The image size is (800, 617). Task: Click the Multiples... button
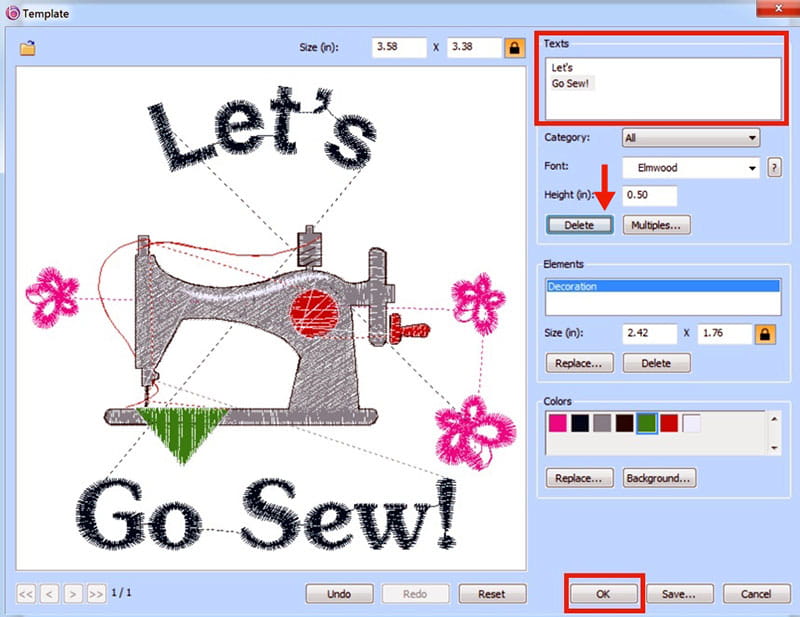tap(658, 225)
